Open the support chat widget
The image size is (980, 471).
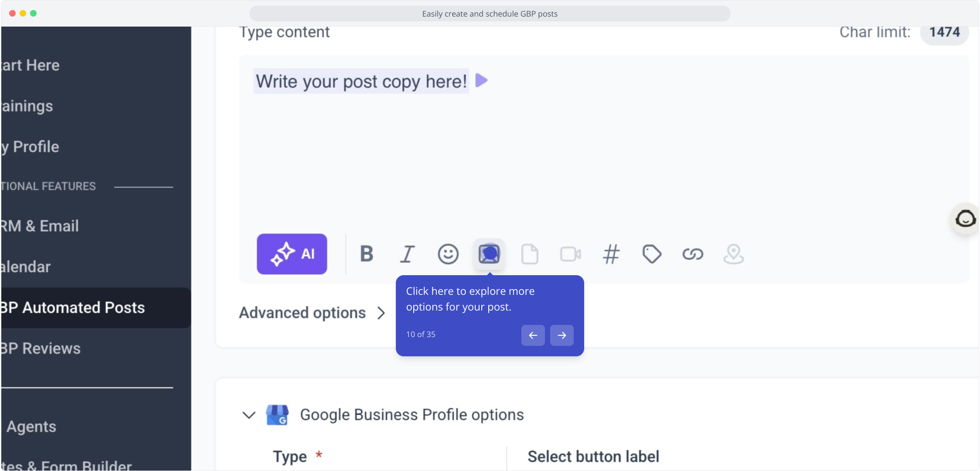[x=965, y=218]
